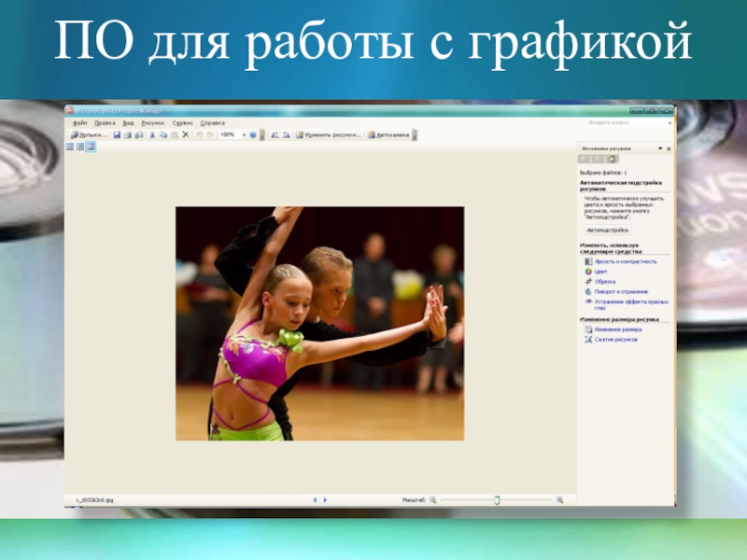Open the Файл menu
The image size is (747, 560).
click(x=79, y=122)
